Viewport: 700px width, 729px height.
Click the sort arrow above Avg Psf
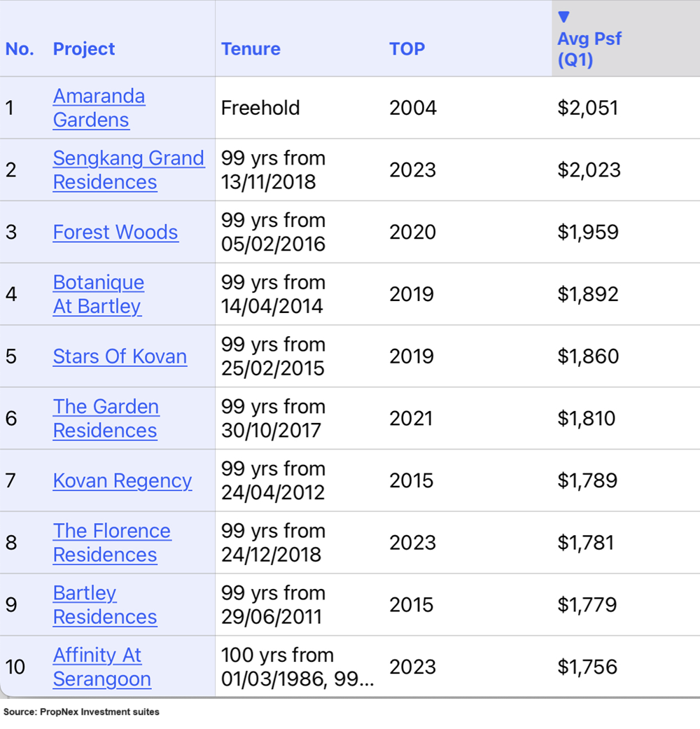coord(563,18)
